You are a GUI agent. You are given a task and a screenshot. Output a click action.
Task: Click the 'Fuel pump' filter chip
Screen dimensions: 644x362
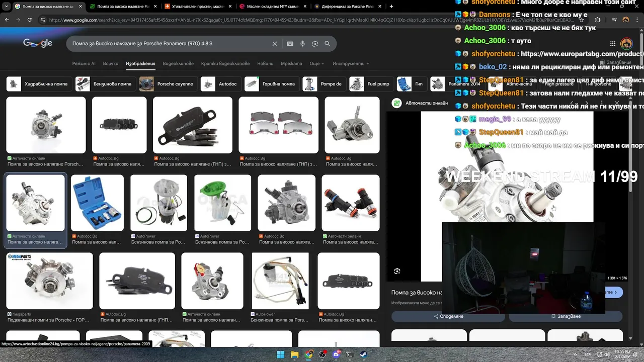[x=371, y=84]
